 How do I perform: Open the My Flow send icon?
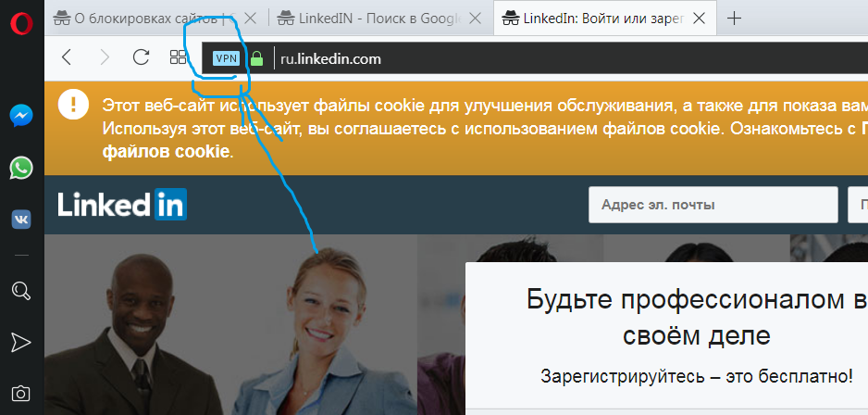(x=21, y=343)
